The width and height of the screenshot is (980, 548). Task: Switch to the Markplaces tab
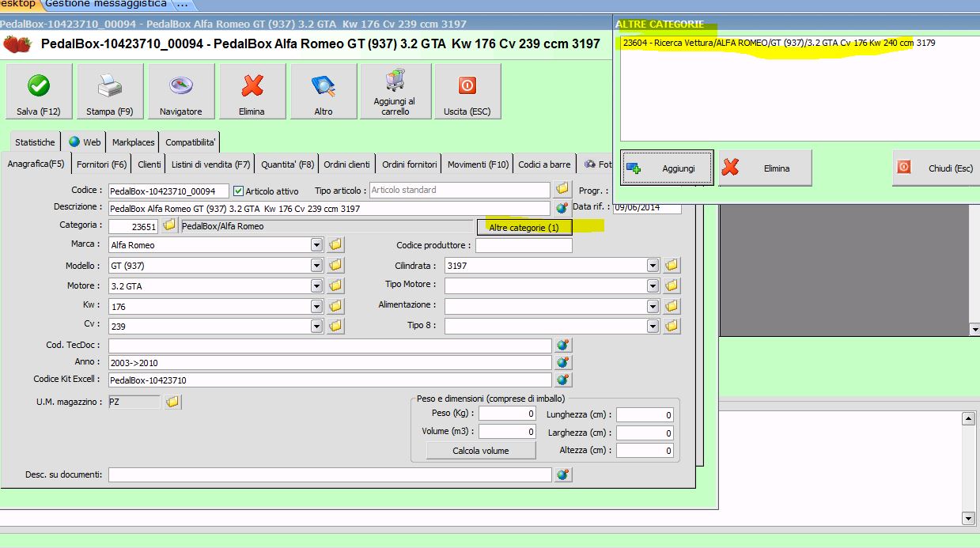click(x=133, y=142)
